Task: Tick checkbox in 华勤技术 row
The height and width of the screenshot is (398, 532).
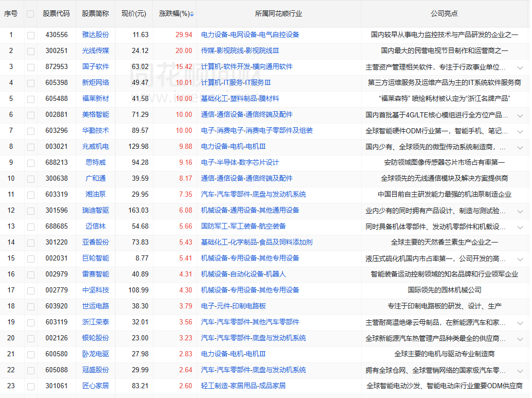Action: click(x=30, y=131)
